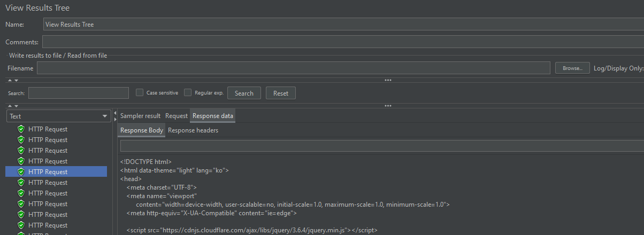
Task: Click the find field above the response body
Action: (x=382, y=146)
